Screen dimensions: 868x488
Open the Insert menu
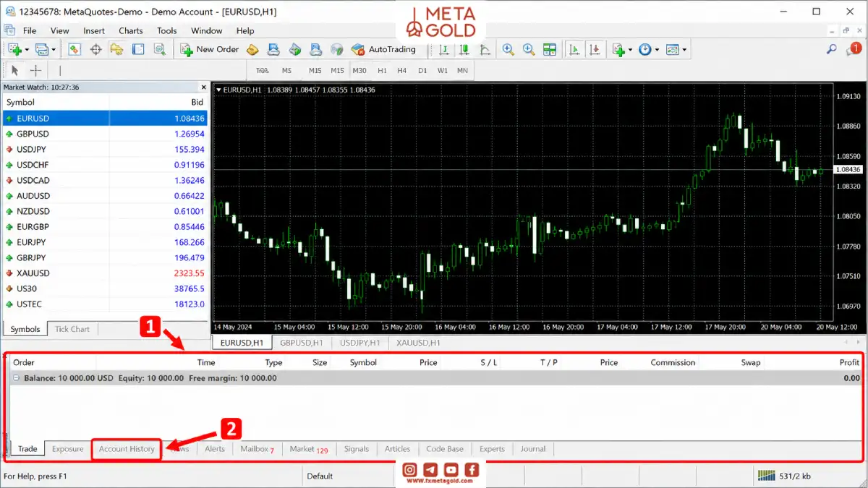point(94,30)
